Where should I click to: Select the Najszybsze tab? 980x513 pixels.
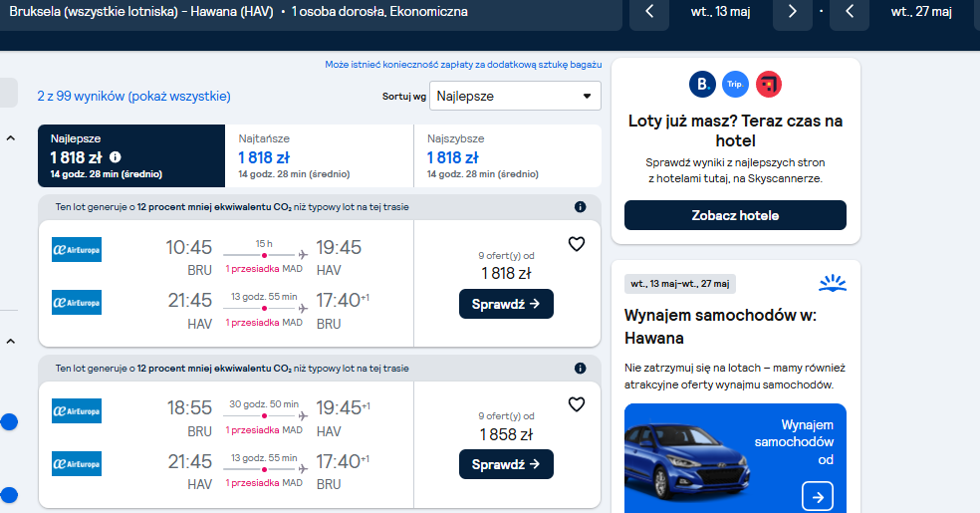(508, 155)
